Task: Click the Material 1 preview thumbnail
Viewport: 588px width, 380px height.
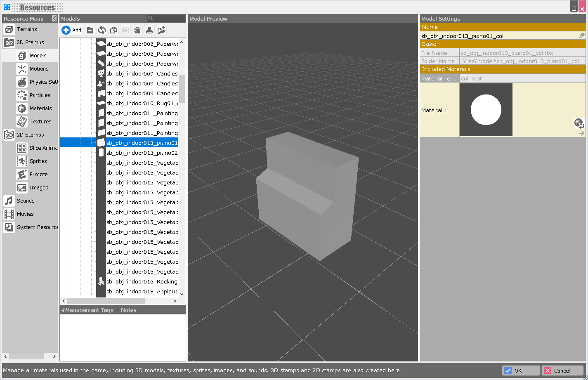Action: pyautogui.click(x=486, y=110)
